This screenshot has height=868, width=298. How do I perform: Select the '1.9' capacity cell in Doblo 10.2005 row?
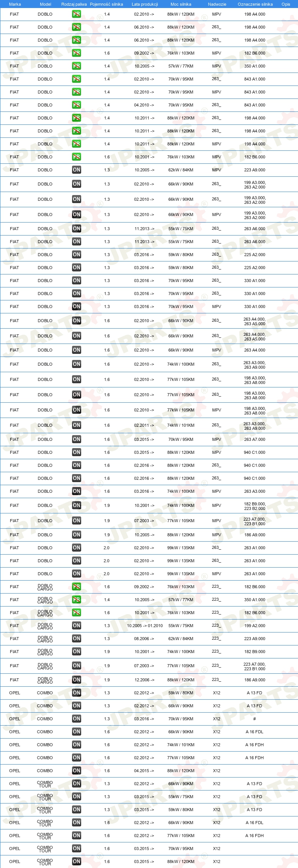pyautogui.click(x=107, y=535)
